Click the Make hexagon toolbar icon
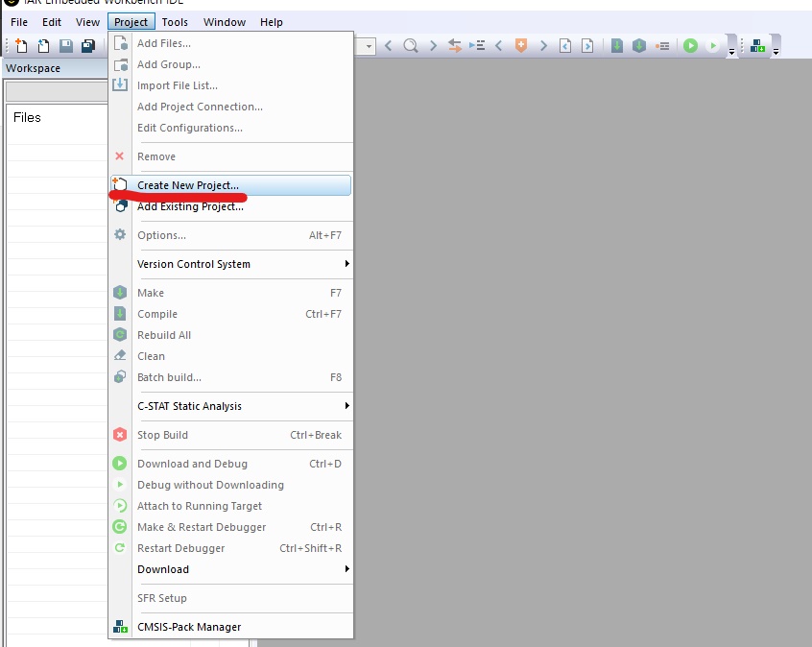The height and width of the screenshot is (647, 812). click(639, 45)
